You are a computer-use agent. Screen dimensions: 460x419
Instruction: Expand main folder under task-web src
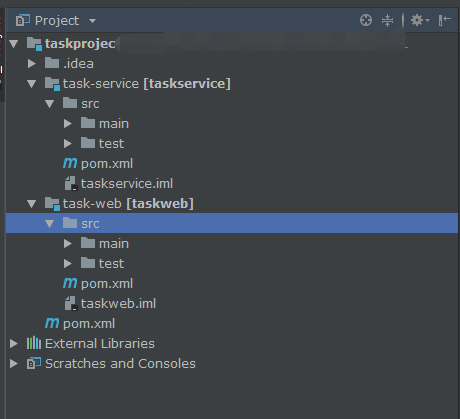tap(68, 244)
